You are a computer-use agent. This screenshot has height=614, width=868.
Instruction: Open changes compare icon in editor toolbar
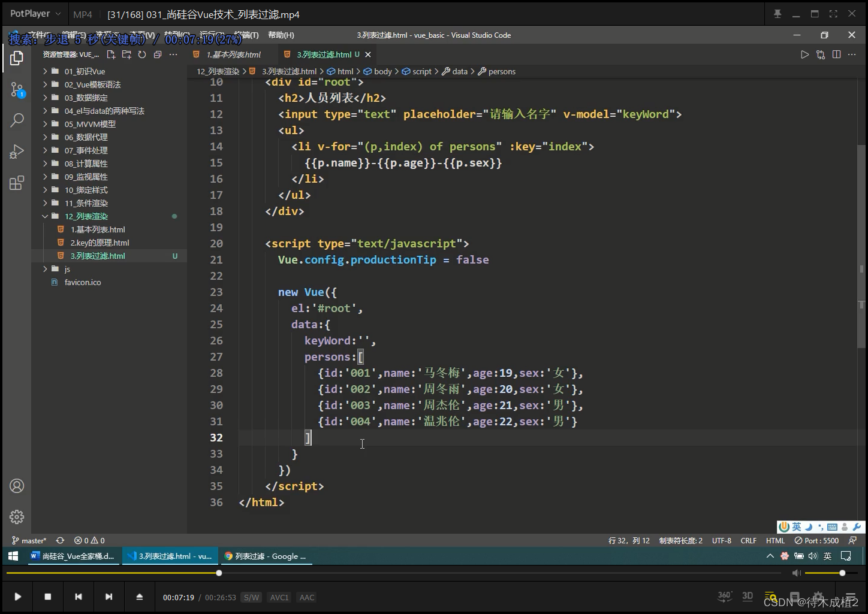(x=821, y=55)
